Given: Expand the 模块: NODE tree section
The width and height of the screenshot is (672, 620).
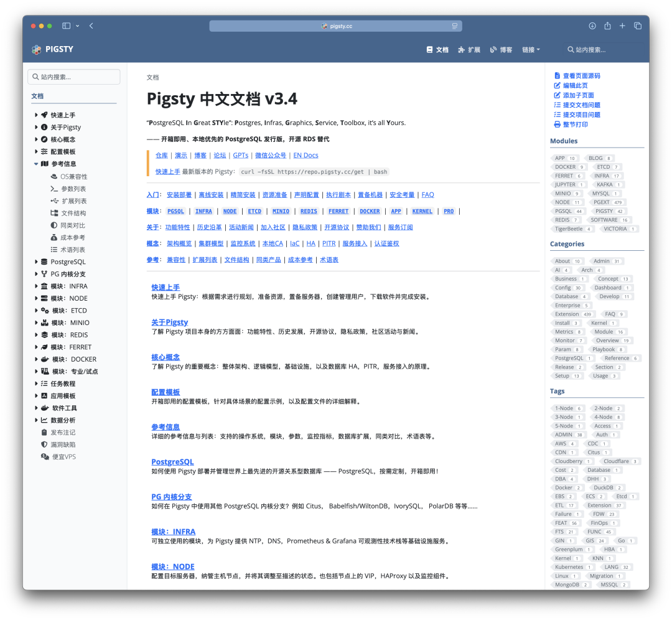Looking at the screenshot, I should pyautogui.click(x=36, y=298).
